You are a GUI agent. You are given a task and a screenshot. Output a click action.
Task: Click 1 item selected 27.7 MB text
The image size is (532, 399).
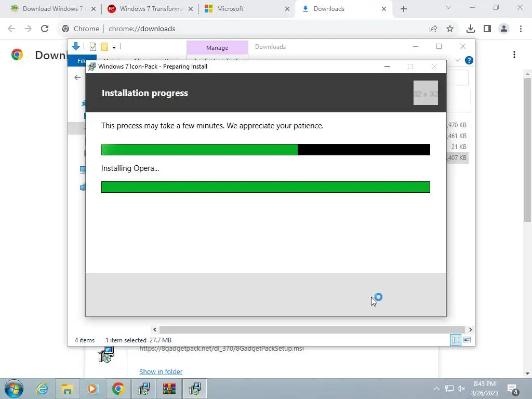(x=138, y=340)
